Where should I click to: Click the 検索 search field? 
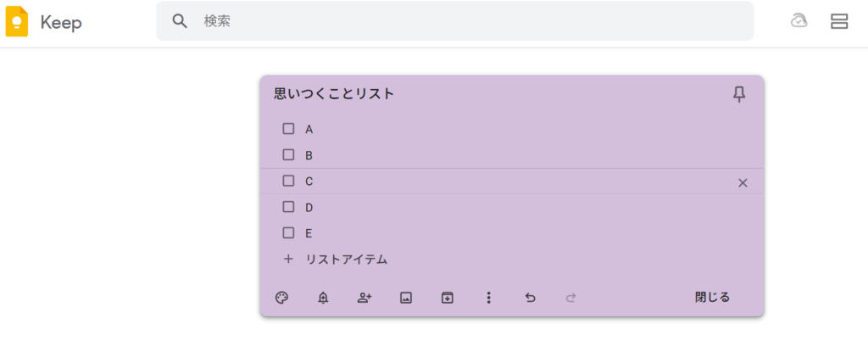454,21
